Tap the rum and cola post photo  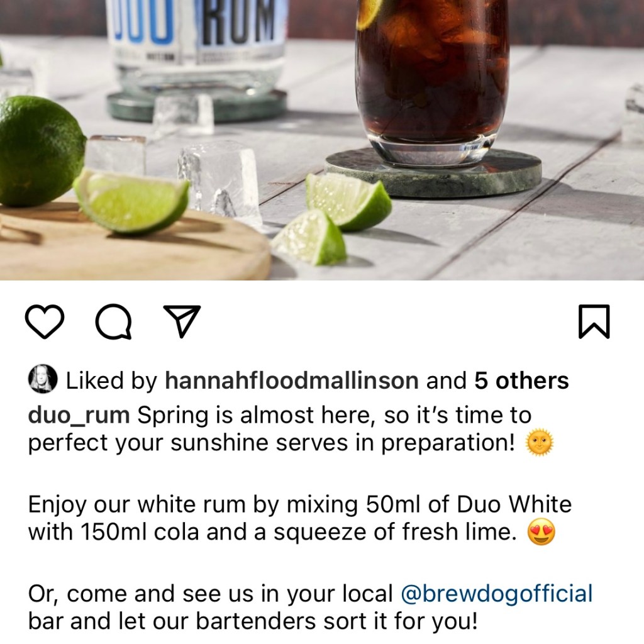(x=322, y=140)
